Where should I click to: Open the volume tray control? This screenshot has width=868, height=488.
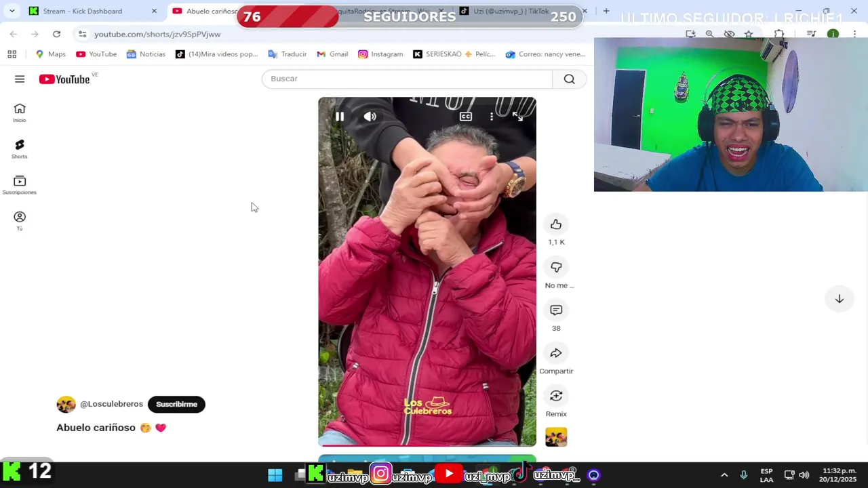click(804, 475)
